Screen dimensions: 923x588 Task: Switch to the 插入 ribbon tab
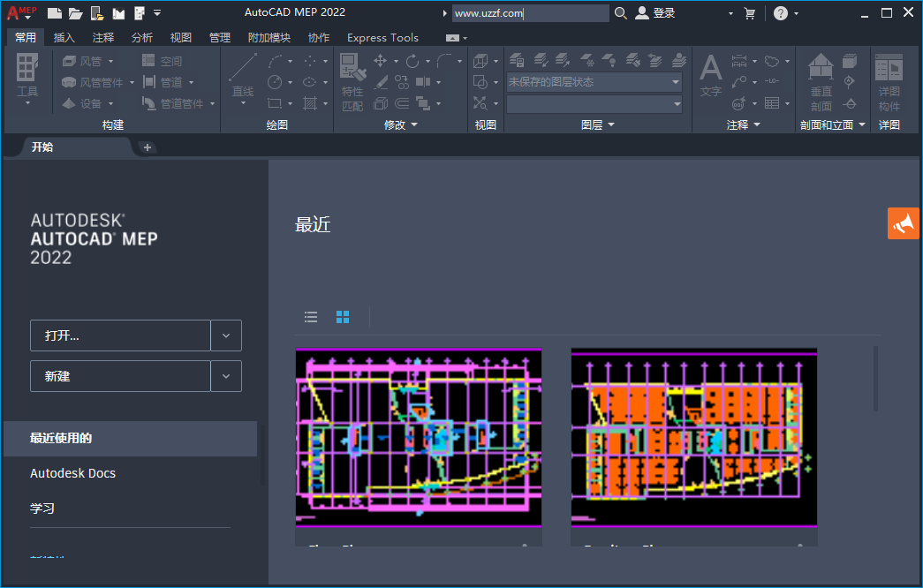[x=64, y=37]
